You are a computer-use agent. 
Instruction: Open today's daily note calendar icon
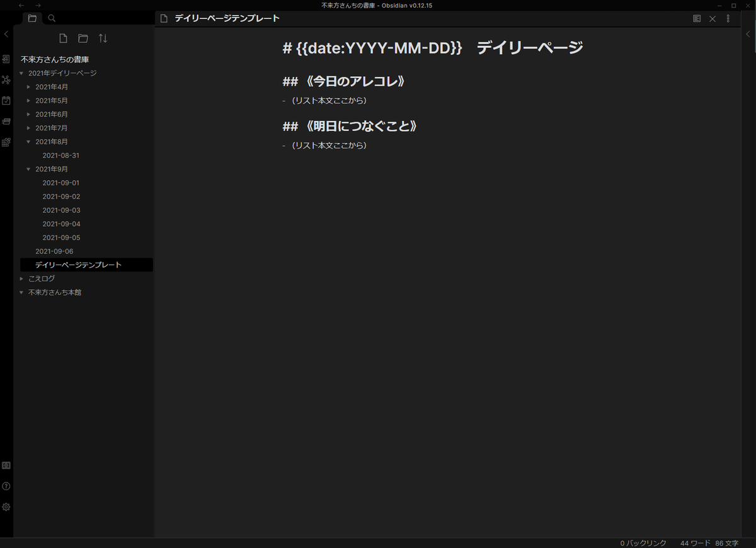(6, 100)
